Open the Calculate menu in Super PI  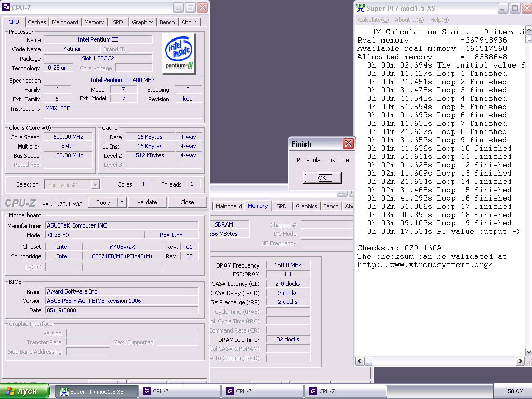[x=373, y=20]
